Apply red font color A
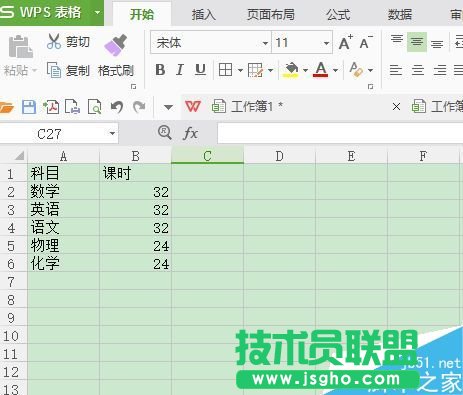This screenshot has width=463, height=395. pyautogui.click(x=320, y=70)
